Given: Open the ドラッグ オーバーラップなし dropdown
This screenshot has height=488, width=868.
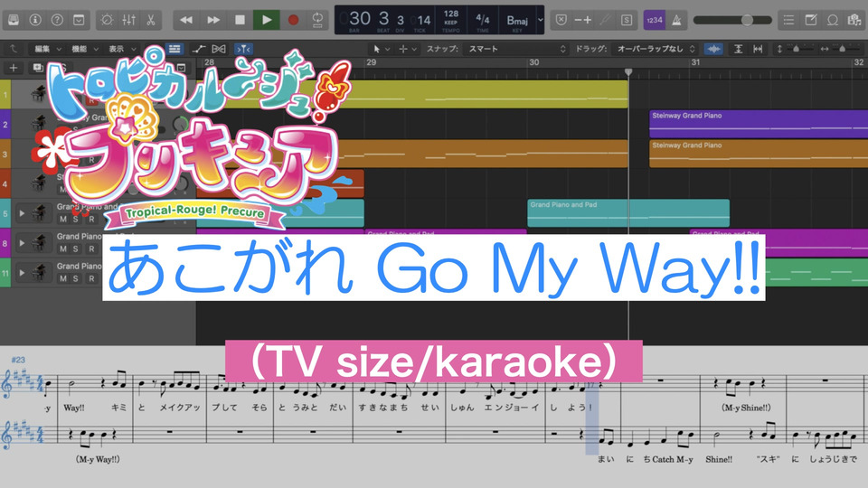Looking at the screenshot, I should tap(655, 49).
